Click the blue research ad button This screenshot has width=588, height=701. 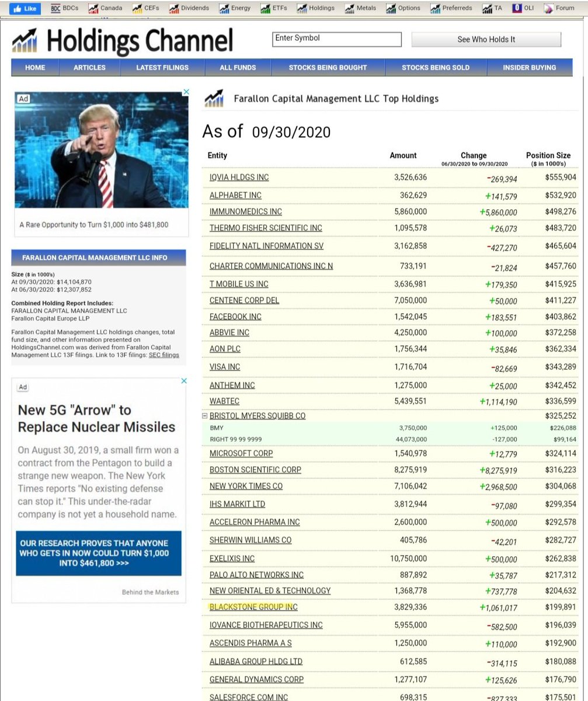tap(99, 553)
